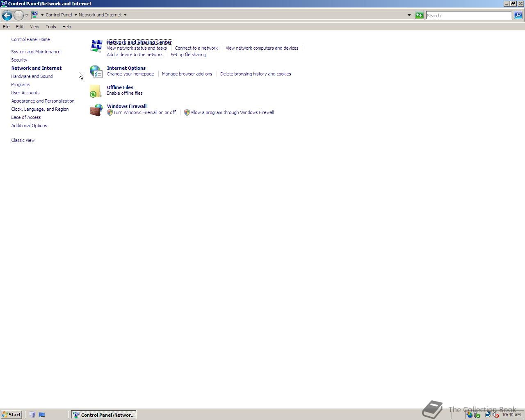Open Hardware and Sound category
The height and width of the screenshot is (420, 525).
[32, 76]
